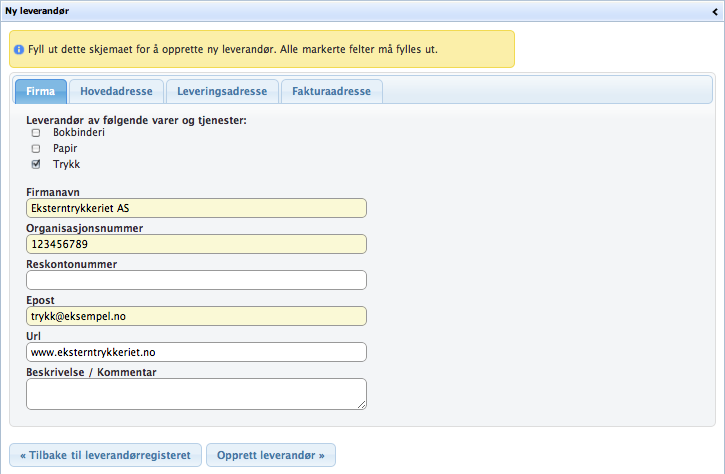The image size is (725, 474).
Task: Click the empty Reskontonummer field
Action: coord(196,280)
